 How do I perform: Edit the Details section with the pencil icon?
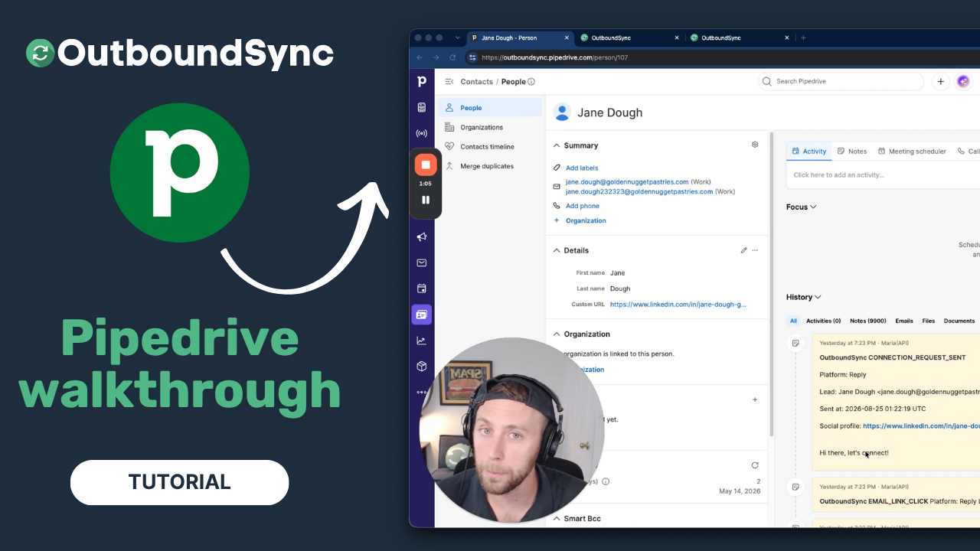(x=743, y=250)
